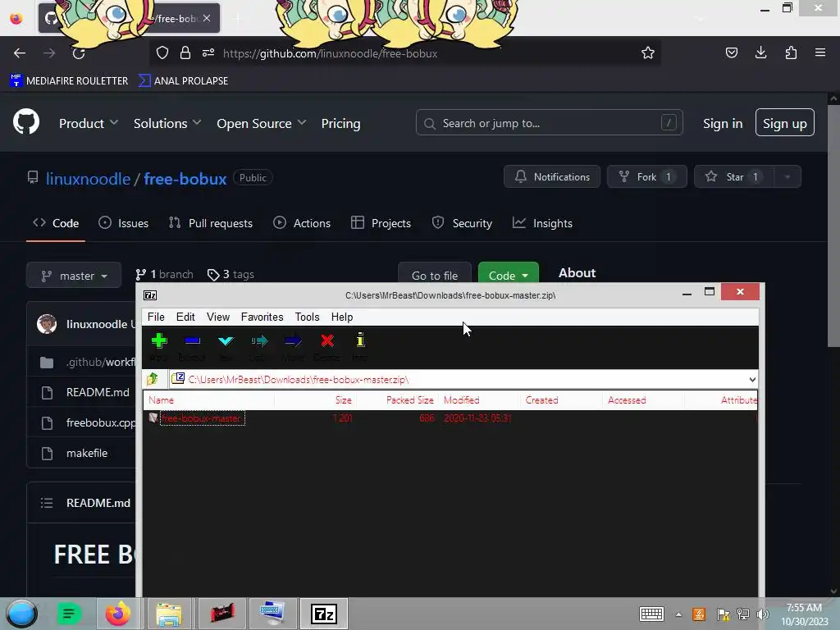Open the free-bobux repository link
This screenshot has width=840, height=630.
tap(185, 178)
